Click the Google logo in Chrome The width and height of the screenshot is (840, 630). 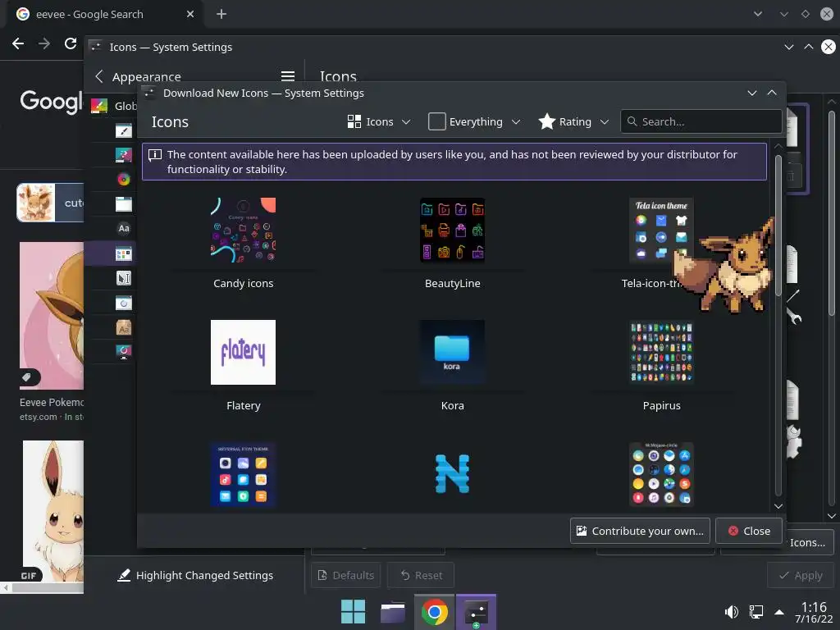(x=52, y=101)
